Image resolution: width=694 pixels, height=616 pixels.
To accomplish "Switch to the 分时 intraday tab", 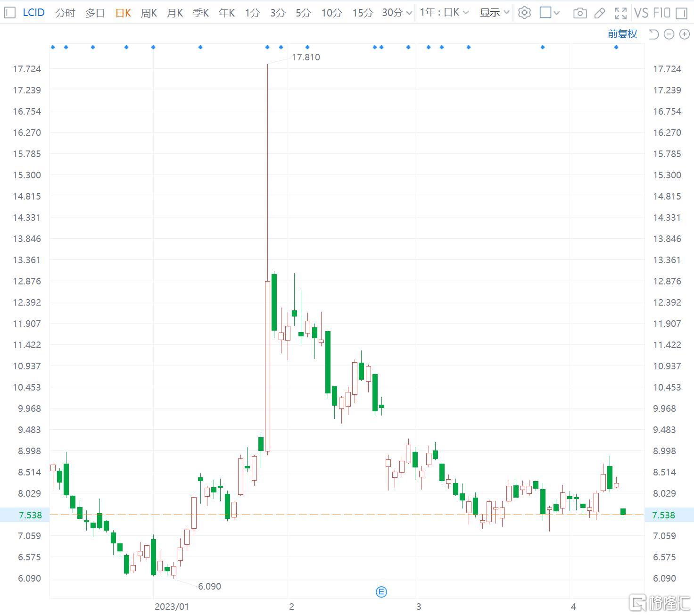I will [65, 13].
